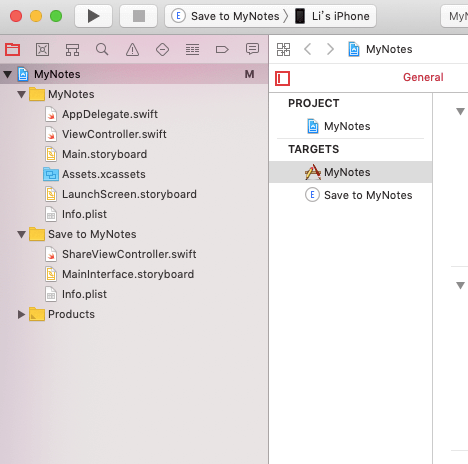Collapse the MyNotes project root
Viewport: 468px width, 464px height.
point(8,74)
